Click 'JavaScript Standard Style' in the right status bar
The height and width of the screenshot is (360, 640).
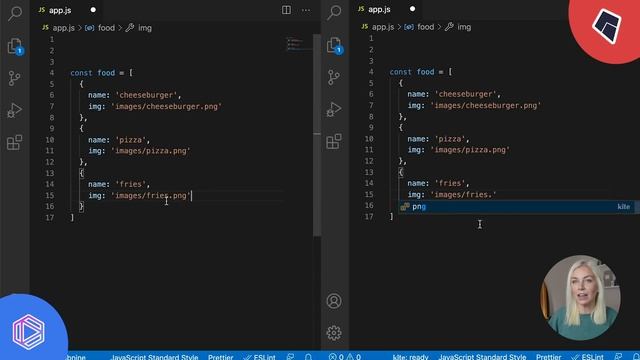coord(482,357)
